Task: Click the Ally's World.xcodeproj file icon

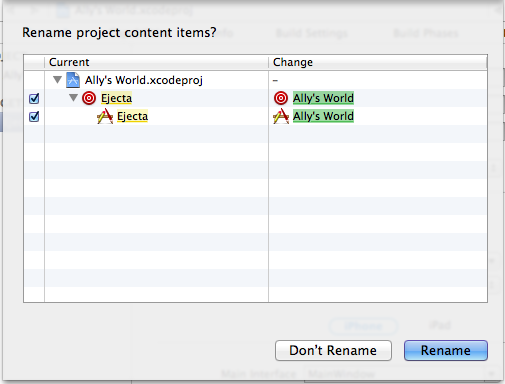Action: (73, 80)
